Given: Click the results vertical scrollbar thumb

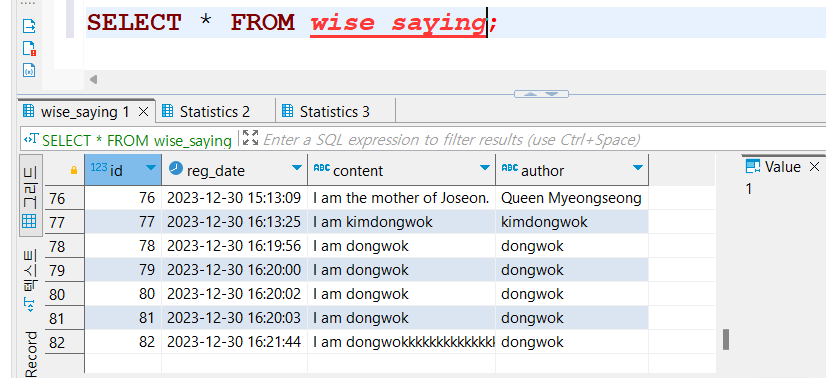Looking at the screenshot, I should point(726,340).
